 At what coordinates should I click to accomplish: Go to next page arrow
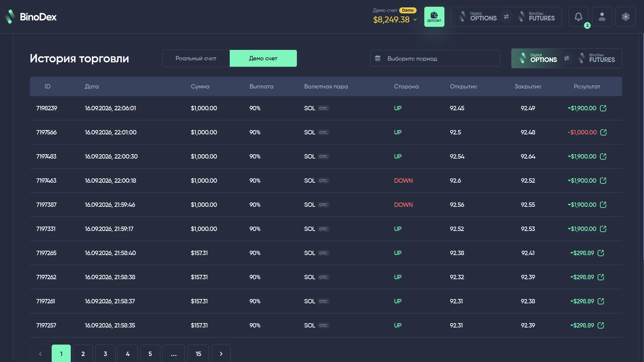[221, 354]
